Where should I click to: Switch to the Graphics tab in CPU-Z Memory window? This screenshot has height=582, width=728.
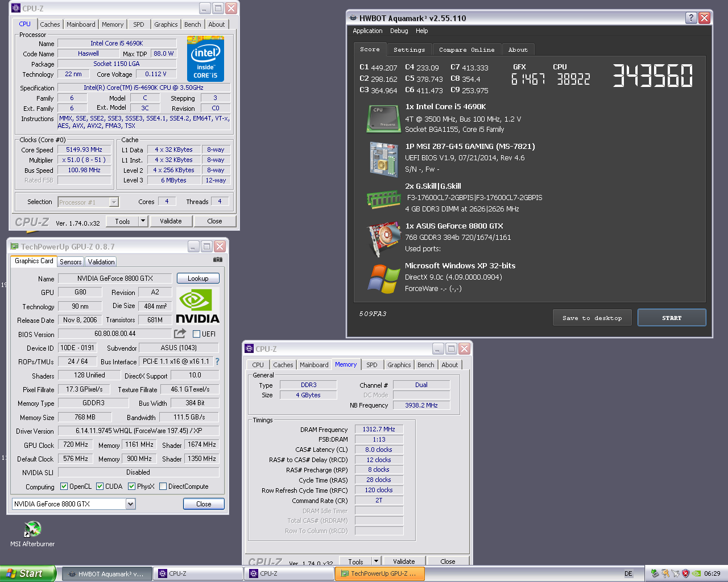(399, 365)
